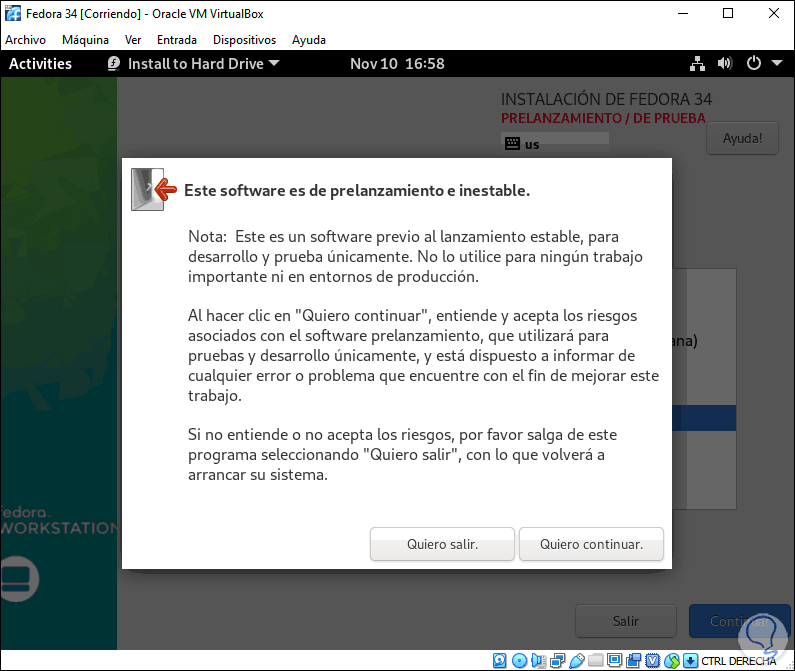Click the keyboard layout icon next to us
This screenshot has height=671, width=795.
[x=512, y=144]
